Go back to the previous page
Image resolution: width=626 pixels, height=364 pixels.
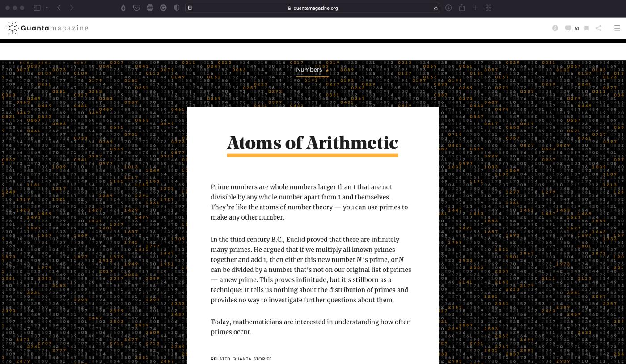coord(59,8)
